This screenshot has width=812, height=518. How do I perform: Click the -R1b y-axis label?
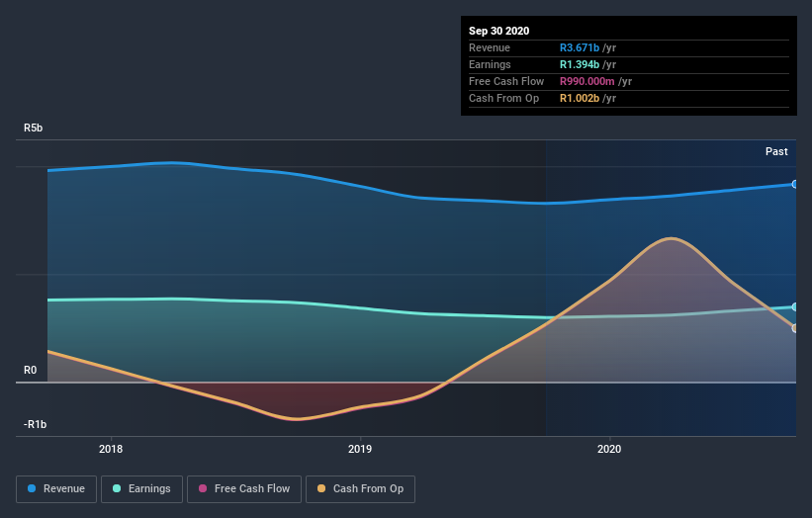coord(35,424)
